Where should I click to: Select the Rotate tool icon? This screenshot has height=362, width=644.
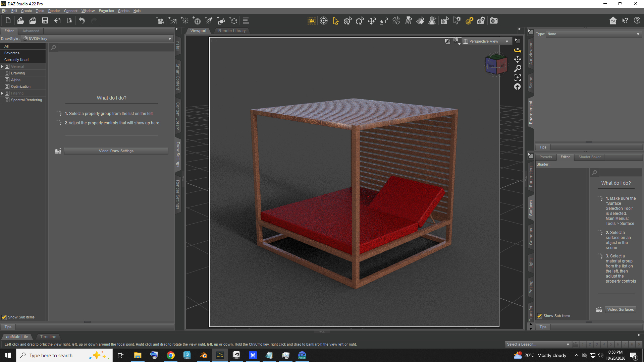click(x=360, y=21)
